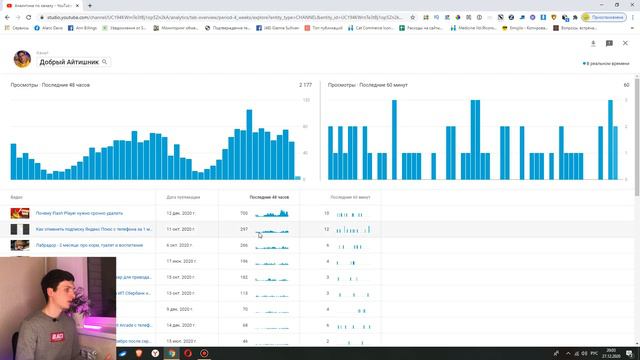Open the send feedback icon
Viewport: 640px width, 360px height.
coord(609,43)
